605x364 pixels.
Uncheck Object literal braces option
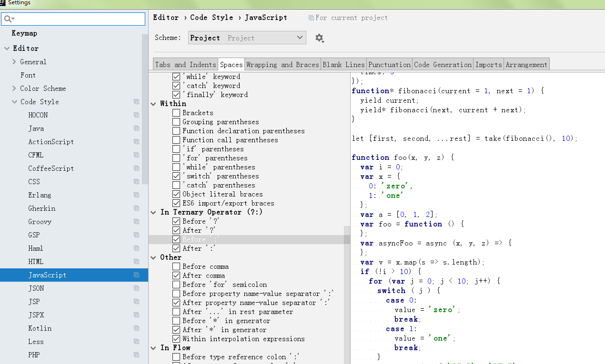tap(176, 194)
